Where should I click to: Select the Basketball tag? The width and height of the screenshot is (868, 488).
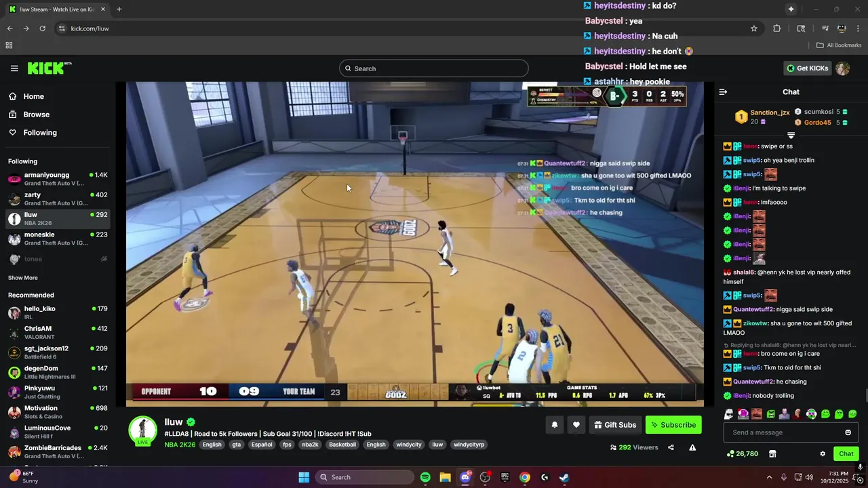pos(342,445)
